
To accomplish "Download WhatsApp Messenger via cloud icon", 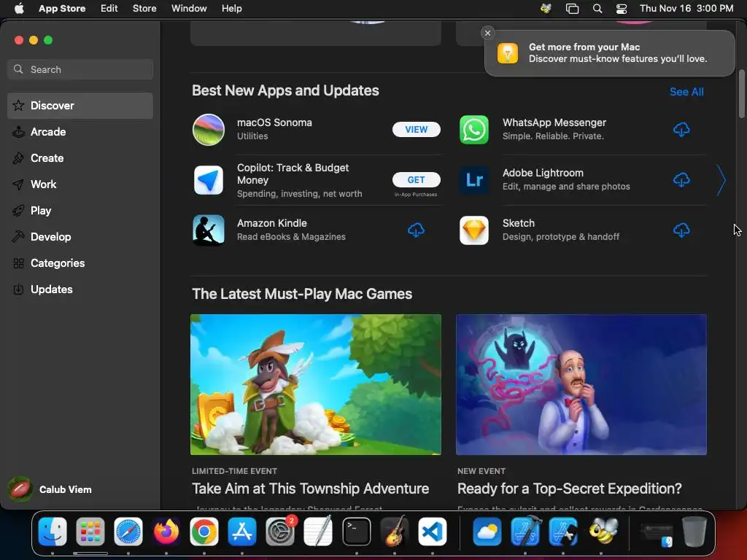I will pos(681,130).
